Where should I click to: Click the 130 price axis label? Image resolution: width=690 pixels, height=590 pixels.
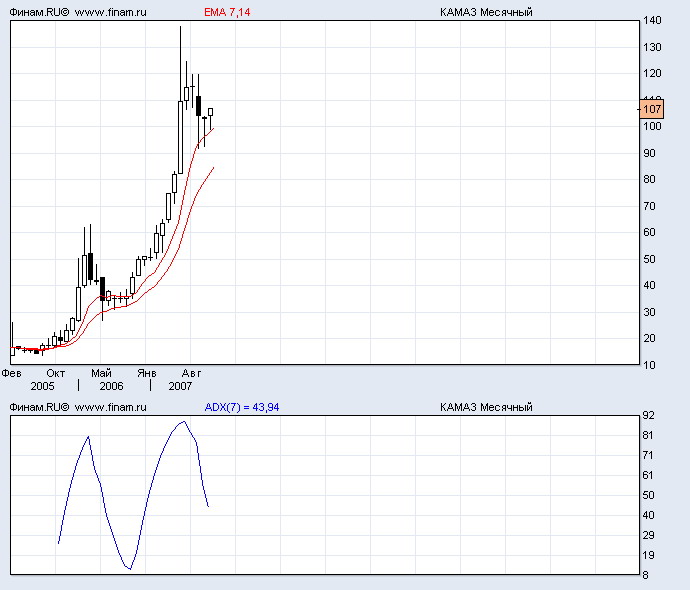[652, 47]
